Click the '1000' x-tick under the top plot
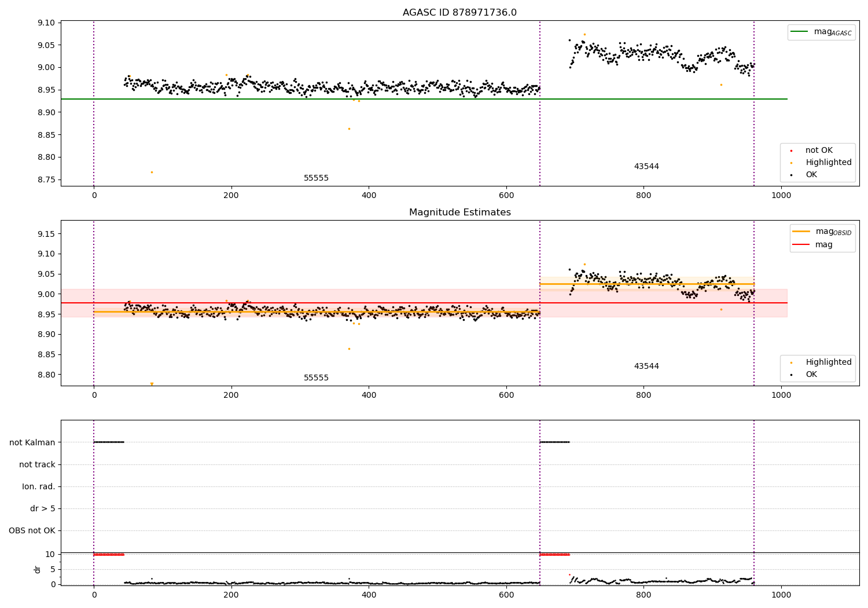The width and height of the screenshot is (868, 608). click(x=781, y=195)
